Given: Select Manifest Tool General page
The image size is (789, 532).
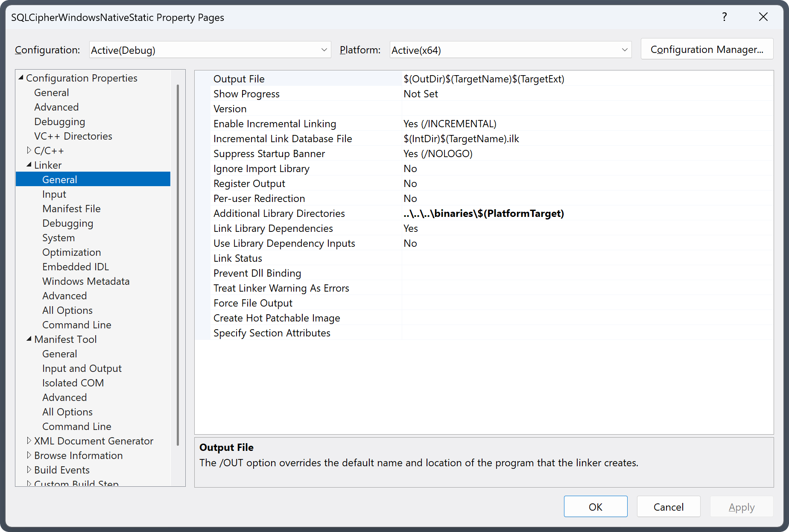Looking at the screenshot, I should coord(59,354).
